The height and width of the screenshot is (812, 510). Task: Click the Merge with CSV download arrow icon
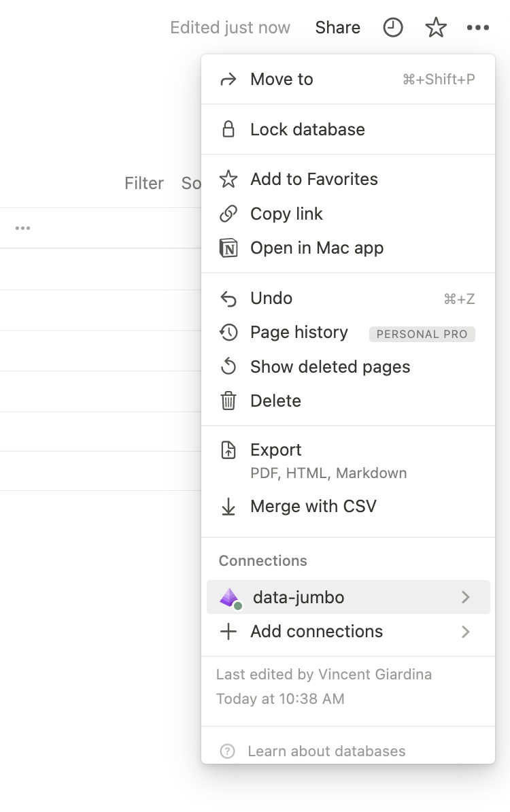(228, 507)
